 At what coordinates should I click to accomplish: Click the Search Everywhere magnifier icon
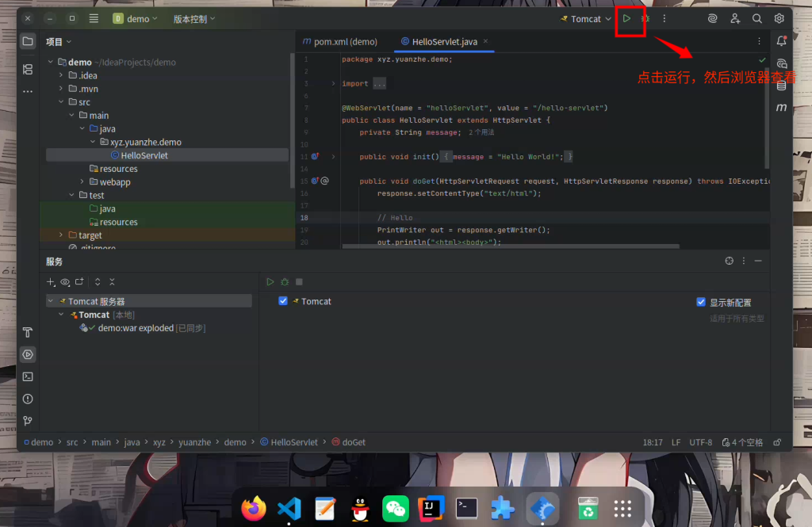click(757, 18)
